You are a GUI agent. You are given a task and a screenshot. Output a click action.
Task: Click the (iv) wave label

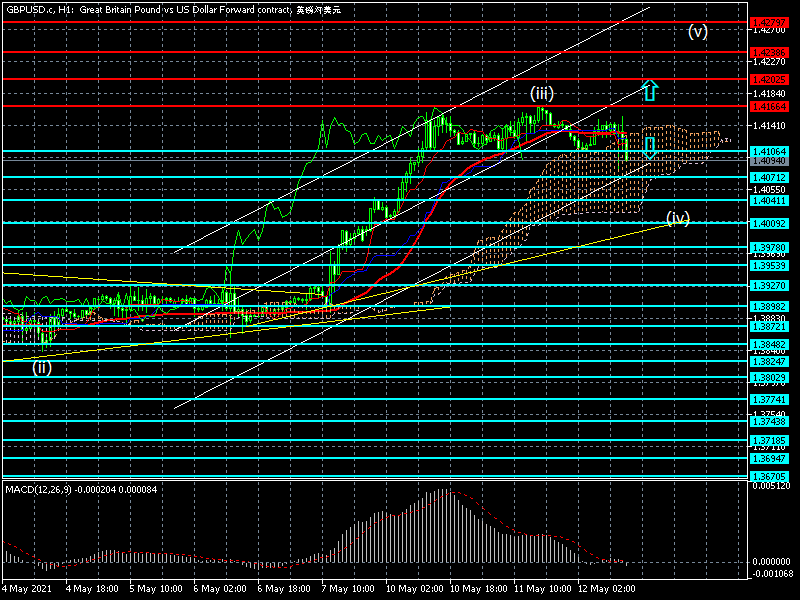[678, 218]
